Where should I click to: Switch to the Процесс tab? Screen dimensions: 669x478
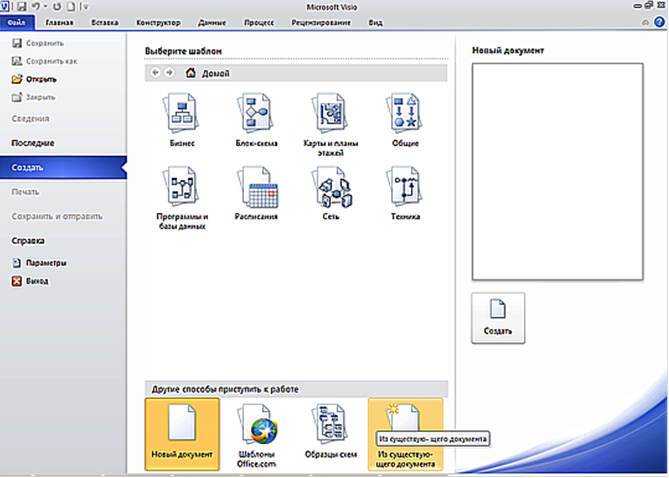click(259, 23)
